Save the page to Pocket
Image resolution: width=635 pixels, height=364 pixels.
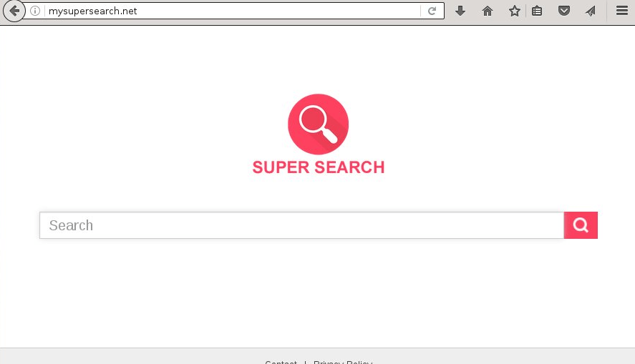point(563,11)
